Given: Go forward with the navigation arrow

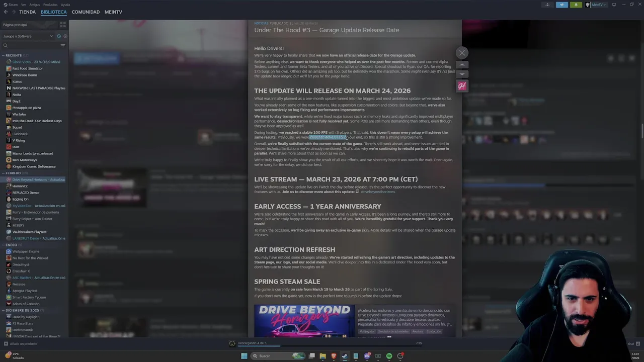Looking at the screenshot, I should pos(13,12).
